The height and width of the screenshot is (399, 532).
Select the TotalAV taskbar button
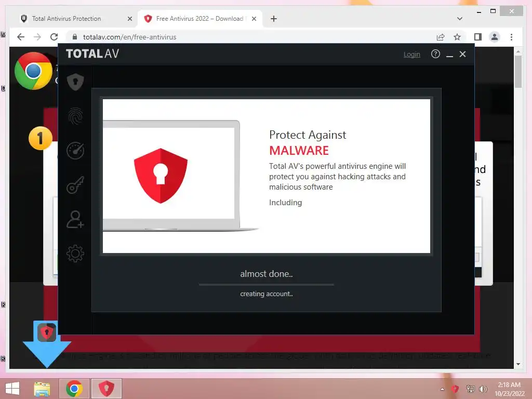[x=106, y=389]
